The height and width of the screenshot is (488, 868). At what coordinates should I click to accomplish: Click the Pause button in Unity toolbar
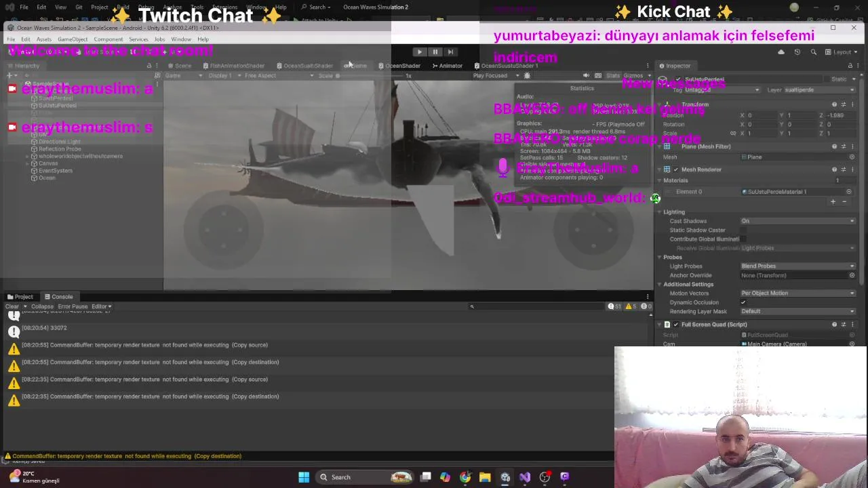click(x=435, y=52)
